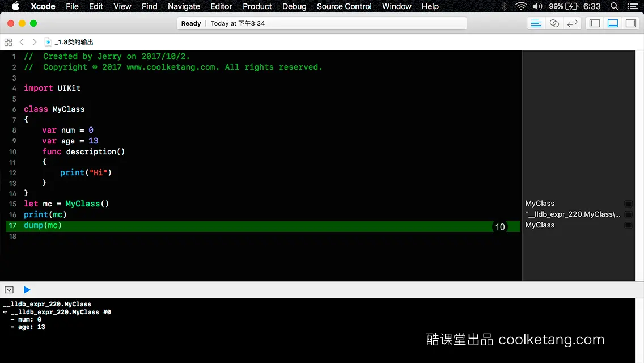Viewport: 644px width, 363px height.
Task: Click 'var age = 13' line
Action: (x=70, y=141)
